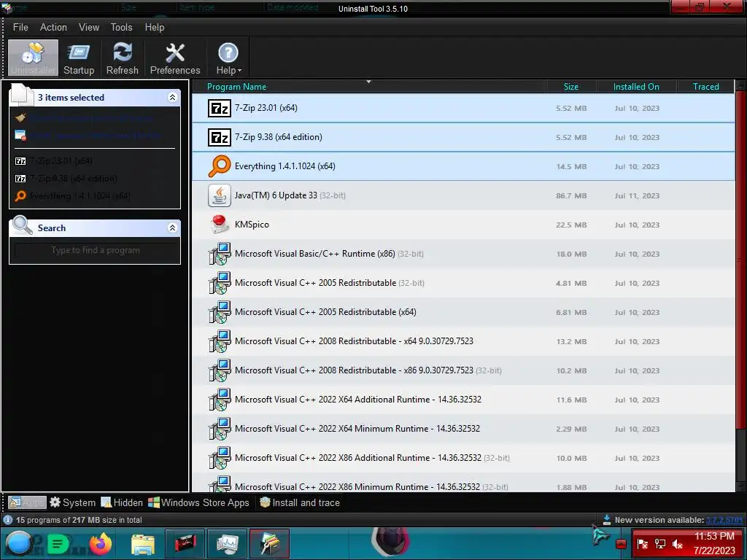Image resolution: width=747 pixels, height=560 pixels.
Task: Select Everything 1.4.1.1024 in the sidebar selection list
Action: point(72,195)
